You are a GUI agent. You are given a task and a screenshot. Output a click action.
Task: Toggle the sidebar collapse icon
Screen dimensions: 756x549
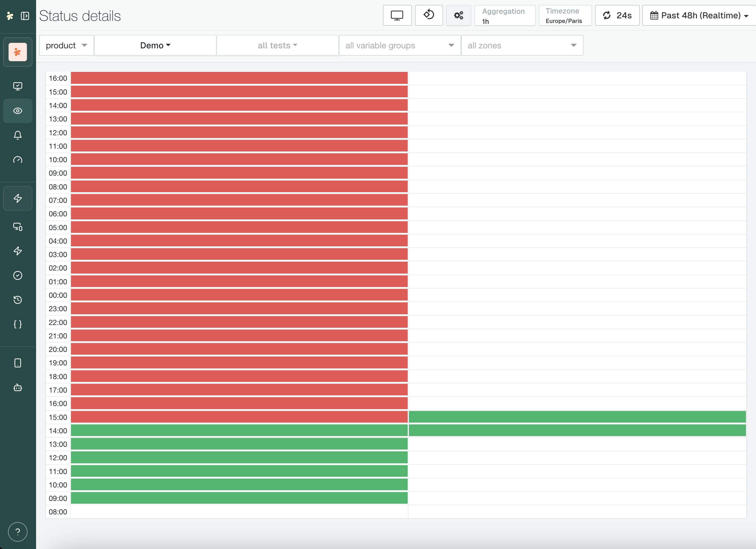pos(25,16)
